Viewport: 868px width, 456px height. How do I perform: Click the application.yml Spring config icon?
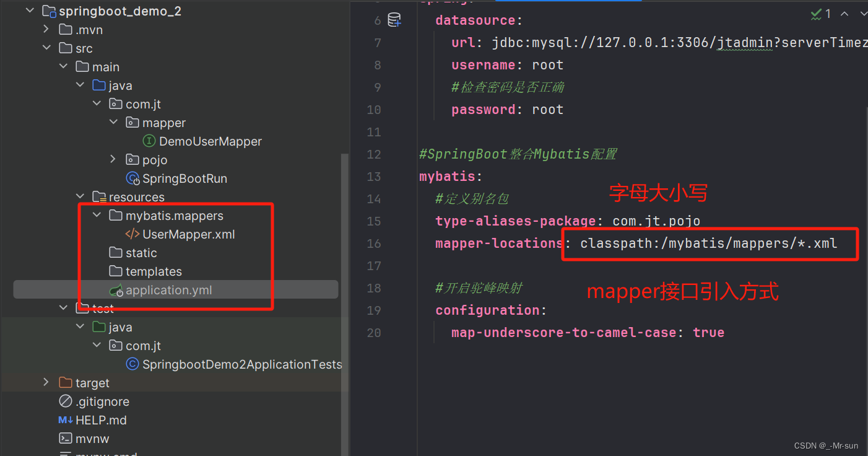pos(116,290)
